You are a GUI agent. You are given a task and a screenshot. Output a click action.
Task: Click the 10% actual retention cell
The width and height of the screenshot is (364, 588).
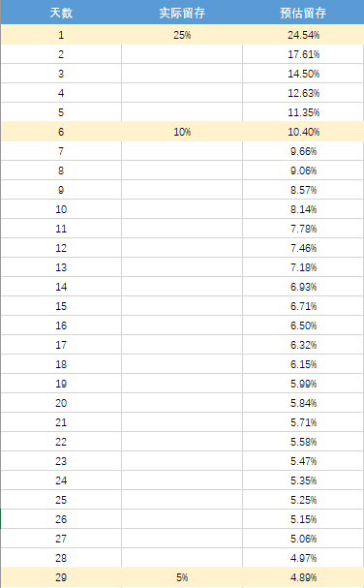[x=182, y=132]
